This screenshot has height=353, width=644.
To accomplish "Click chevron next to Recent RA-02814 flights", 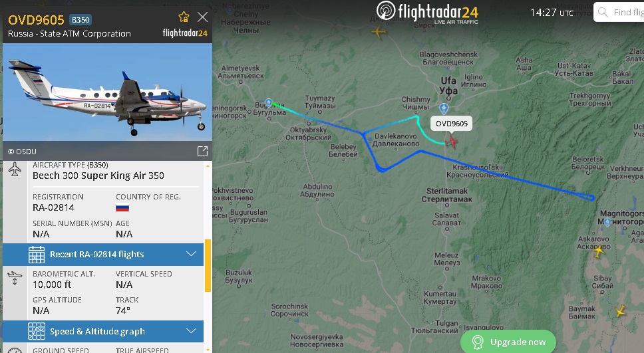I will 192,254.
